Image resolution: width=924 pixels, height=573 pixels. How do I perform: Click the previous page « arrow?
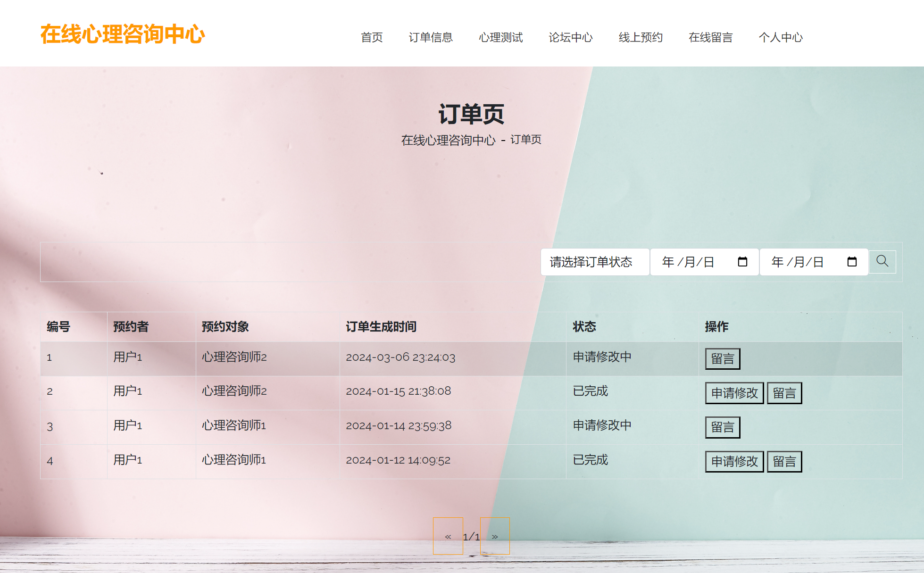coord(447,536)
